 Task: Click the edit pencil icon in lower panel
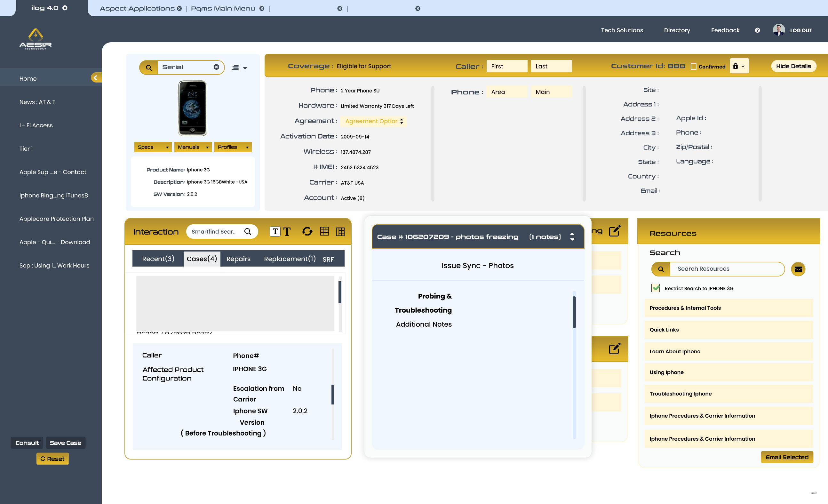tap(614, 348)
